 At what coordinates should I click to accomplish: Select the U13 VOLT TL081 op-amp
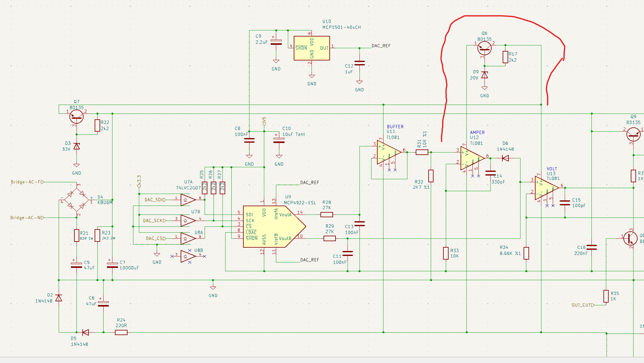point(547,188)
